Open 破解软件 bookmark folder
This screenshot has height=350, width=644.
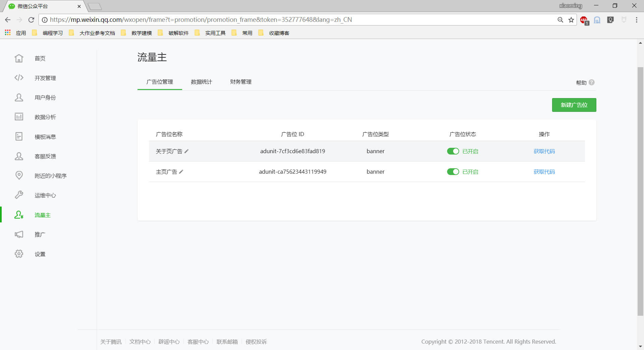click(x=173, y=33)
